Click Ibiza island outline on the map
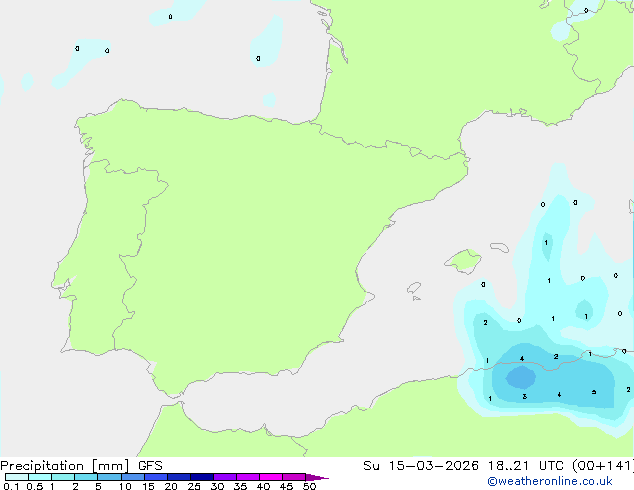 (x=414, y=288)
